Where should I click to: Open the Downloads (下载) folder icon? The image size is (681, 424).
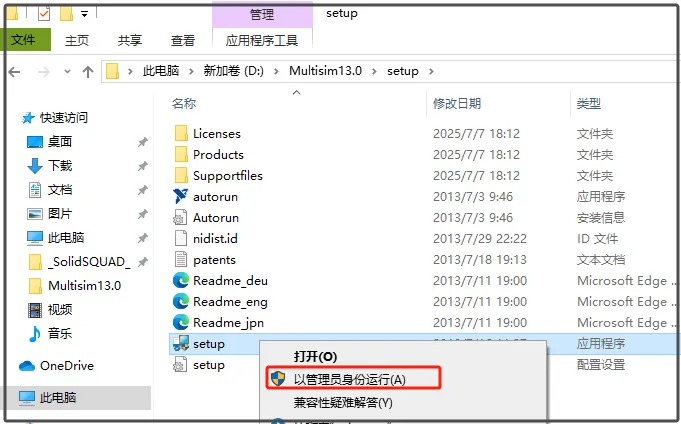point(35,166)
